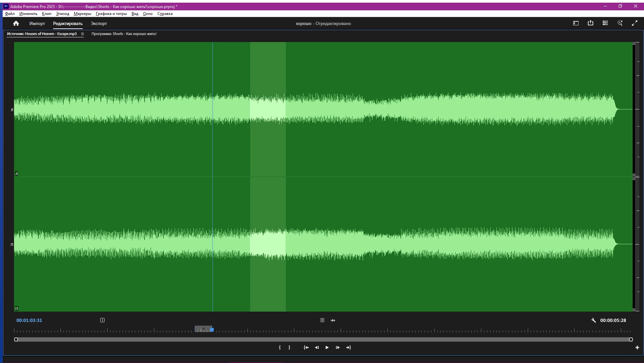Viewport: 644px width, 363px height.
Task: Open Button Editor plus icon
Action: (637, 348)
